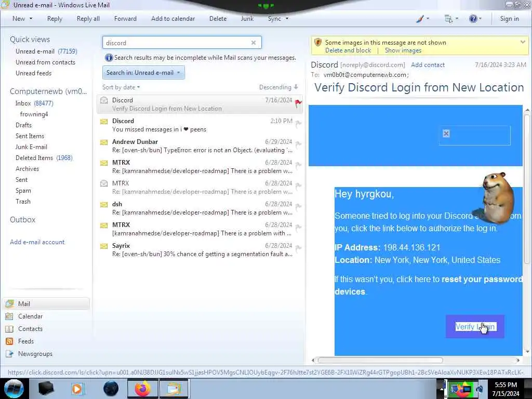Open the Contacts pane icon

9,329
